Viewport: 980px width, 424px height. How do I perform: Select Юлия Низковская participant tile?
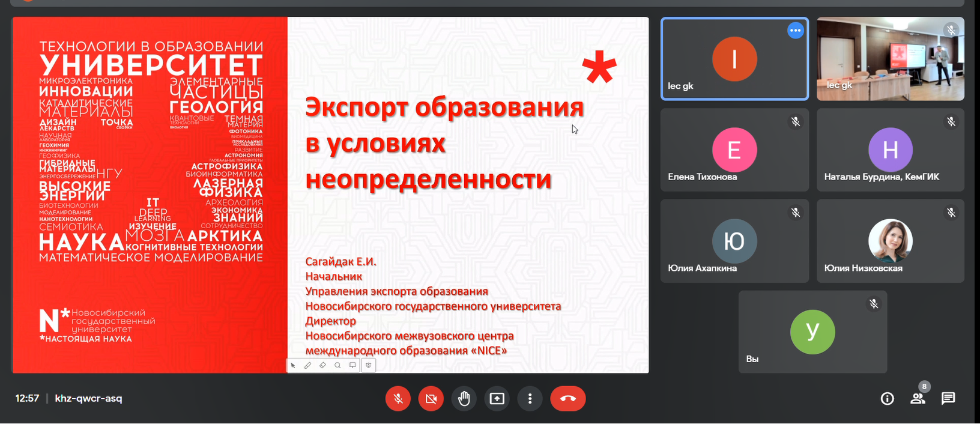tap(890, 241)
